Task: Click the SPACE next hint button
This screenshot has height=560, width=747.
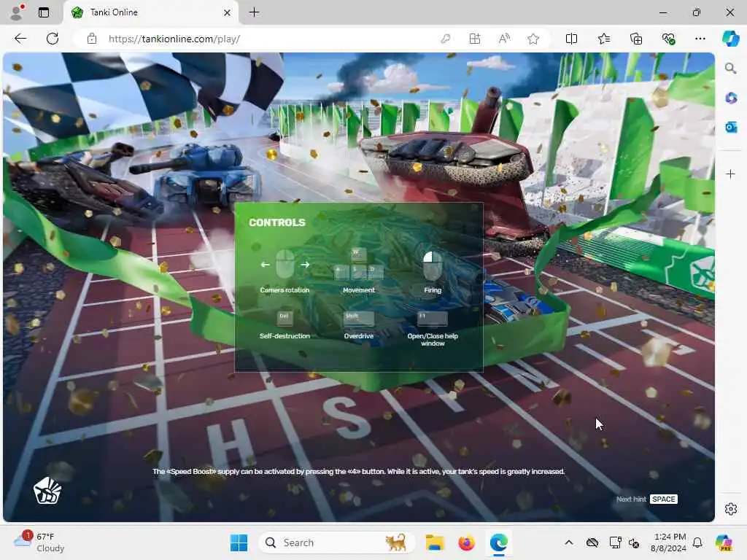Action: pos(664,499)
